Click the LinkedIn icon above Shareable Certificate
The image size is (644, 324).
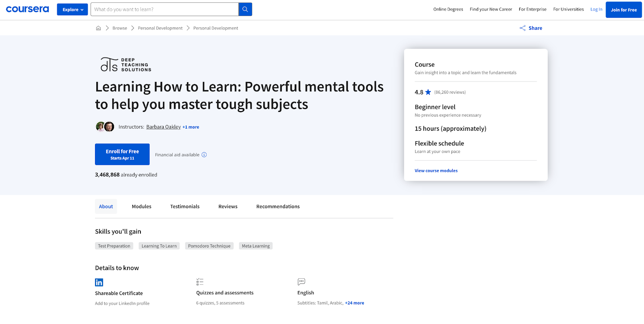[99, 282]
